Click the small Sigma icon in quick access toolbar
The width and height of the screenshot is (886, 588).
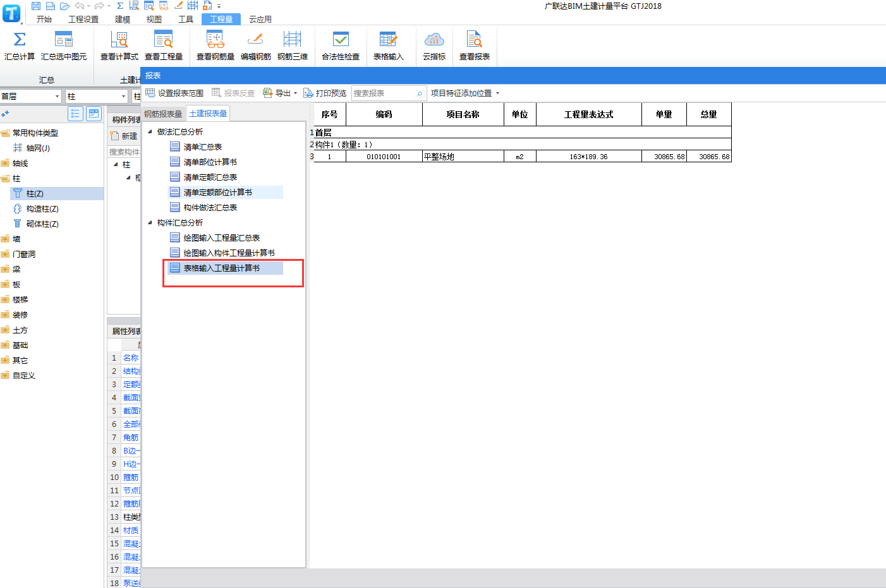point(120,6)
